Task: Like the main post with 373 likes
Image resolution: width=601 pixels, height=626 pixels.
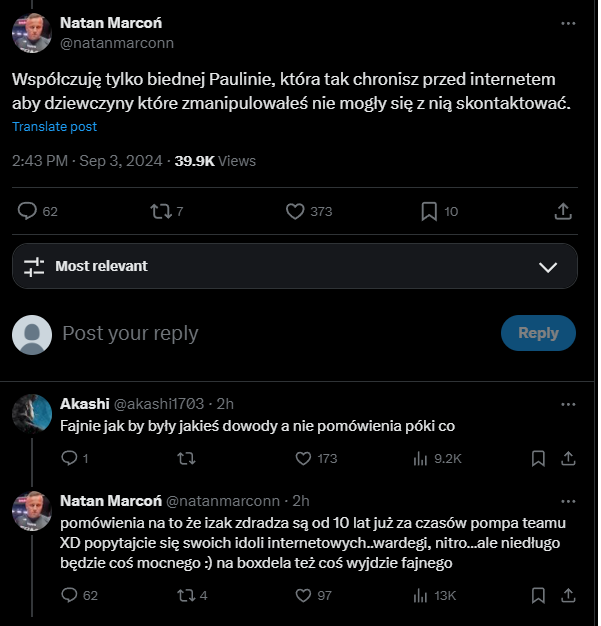Action: (x=295, y=211)
